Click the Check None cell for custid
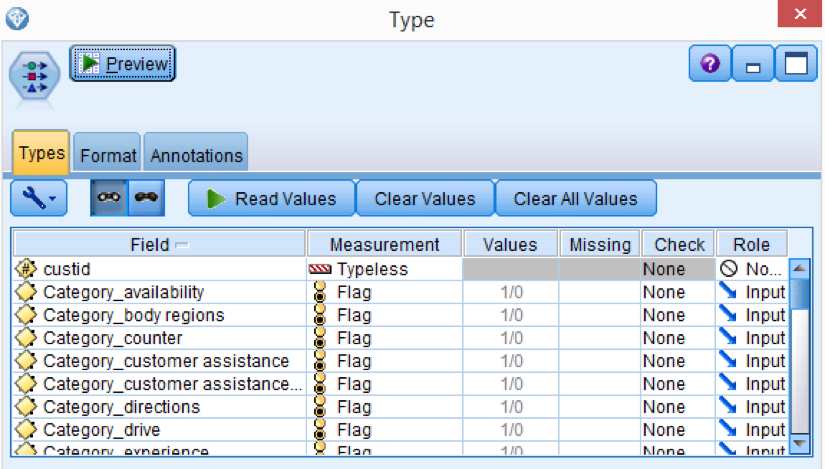The height and width of the screenshot is (469, 825). pyautogui.click(x=678, y=269)
